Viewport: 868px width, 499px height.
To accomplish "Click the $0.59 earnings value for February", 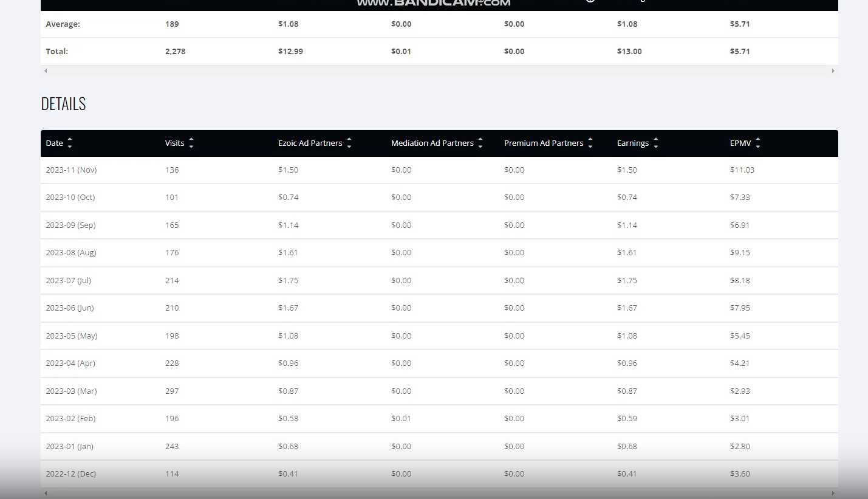I will [x=627, y=419].
